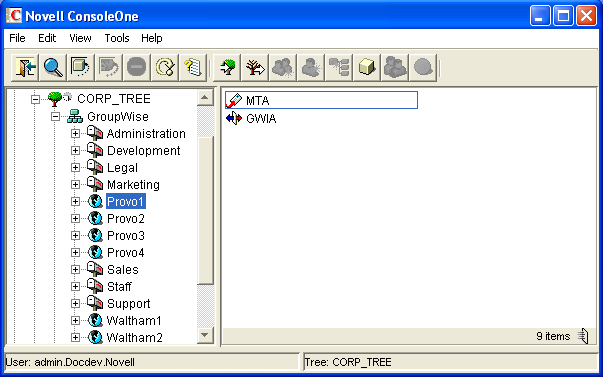The width and height of the screenshot is (603, 377).
Task: Click the icon beside 9 items
Action: (583, 336)
